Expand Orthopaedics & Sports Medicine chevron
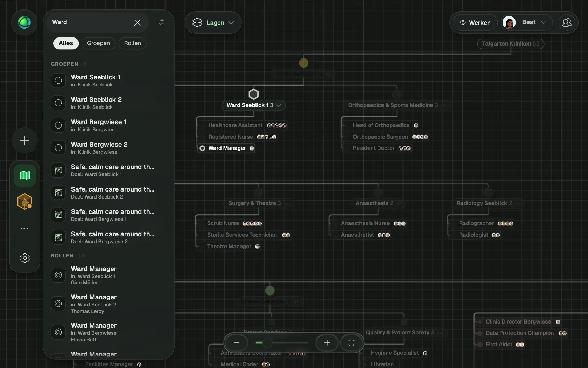This screenshot has width=588, height=368. coord(443,105)
